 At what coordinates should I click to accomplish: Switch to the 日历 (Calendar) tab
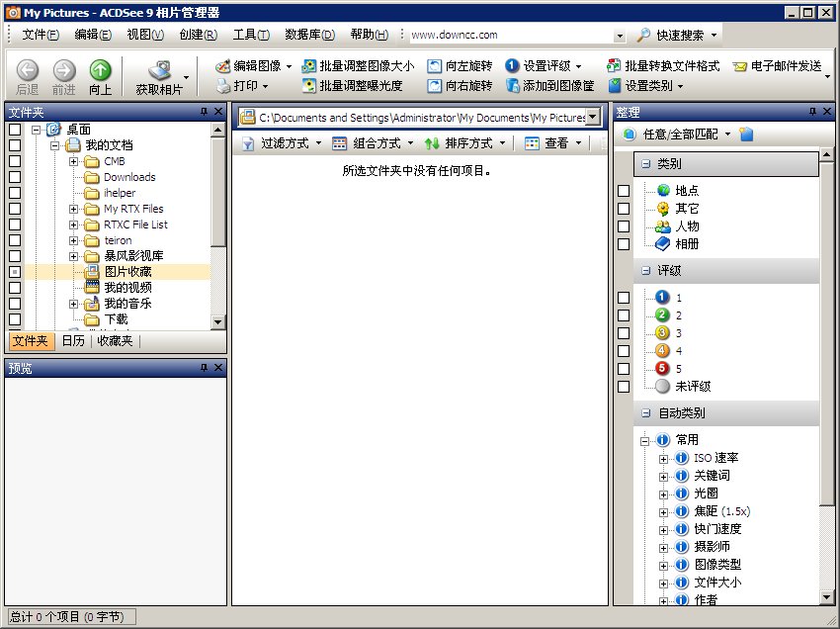click(x=72, y=340)
